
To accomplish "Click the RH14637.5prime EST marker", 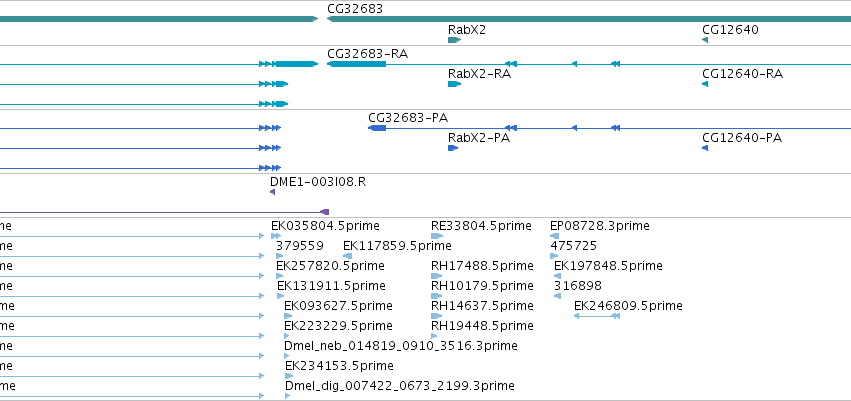I will click(435, 316).
